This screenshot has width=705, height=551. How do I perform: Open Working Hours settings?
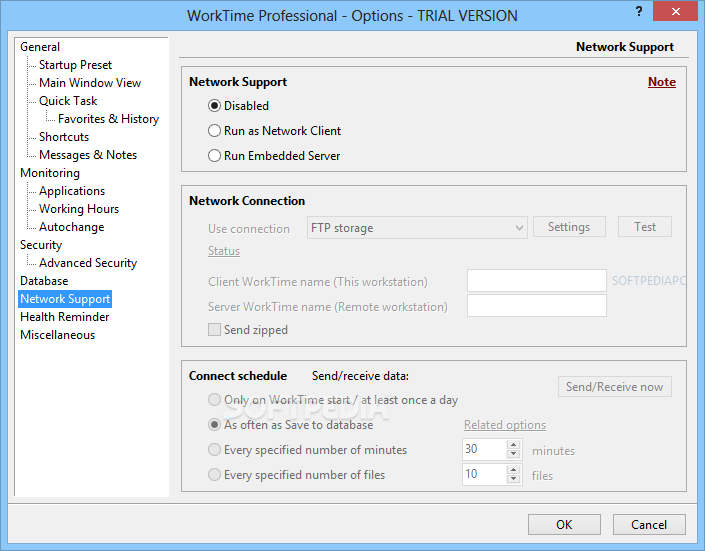pos(79,209)
